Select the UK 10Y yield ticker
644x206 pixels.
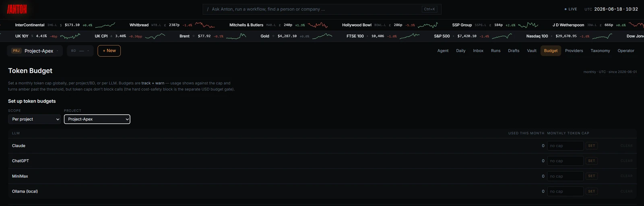click(x=47, y=36)
